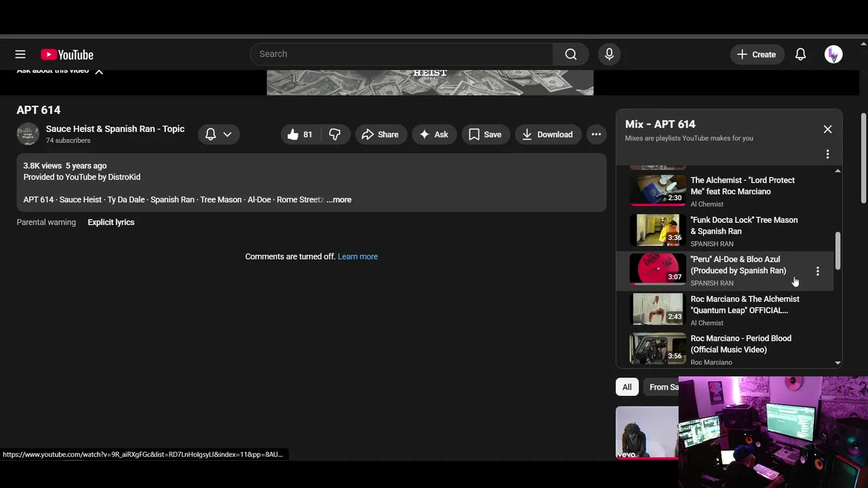Play The Alchemist Lord Protect Me thumbnail
Image resolution: width=868 pixels, height=488 pixels.
tap(658, 190)
